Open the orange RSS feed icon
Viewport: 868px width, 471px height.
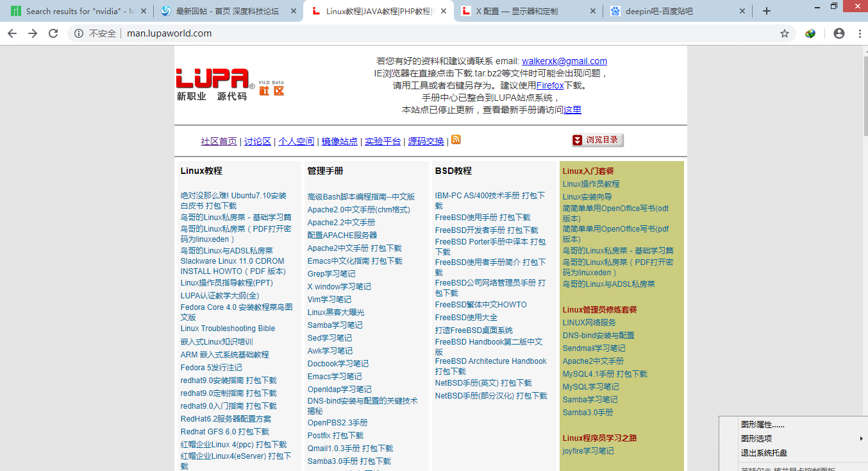point(456,139)
